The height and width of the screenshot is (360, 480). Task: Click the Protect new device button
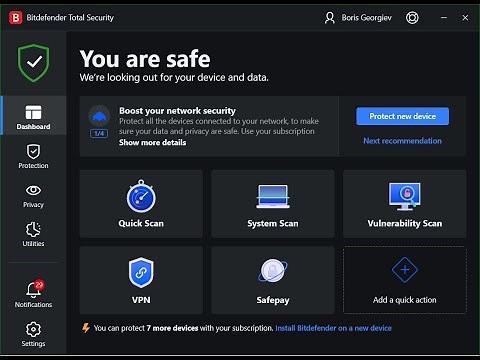click(402, 116)
